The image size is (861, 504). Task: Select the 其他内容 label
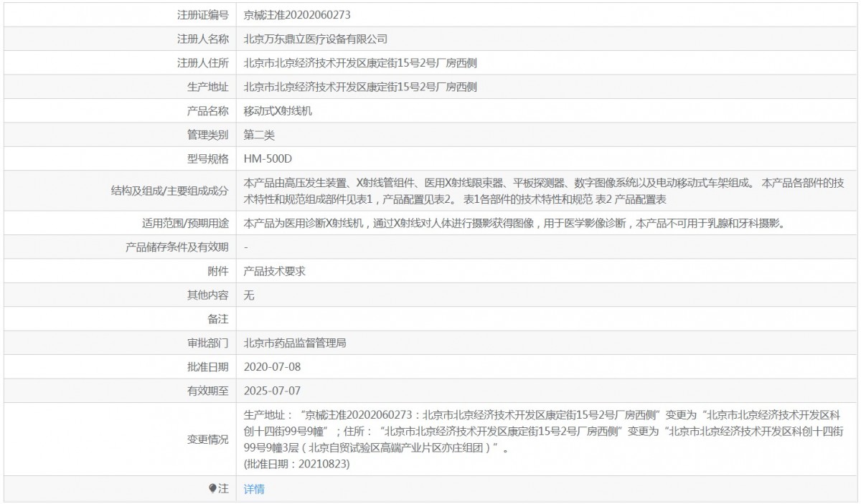click(x=208, y=295)
